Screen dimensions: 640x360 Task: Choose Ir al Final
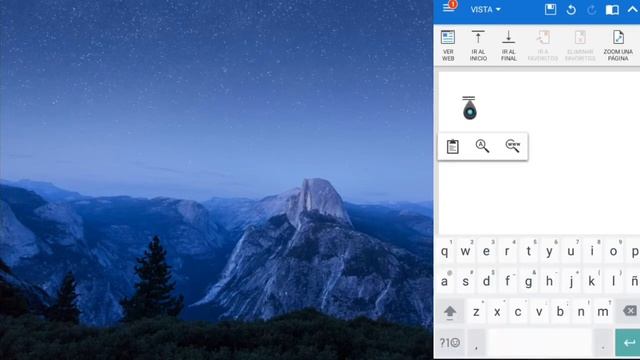(509, 45)
